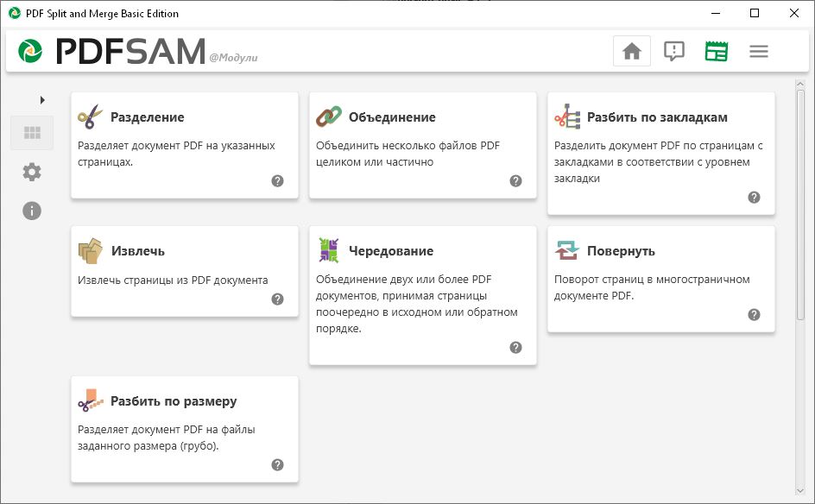Screen dimensions: 815x504
Task: Open the feedback speech-bubble icon
Action: [674, 51]
